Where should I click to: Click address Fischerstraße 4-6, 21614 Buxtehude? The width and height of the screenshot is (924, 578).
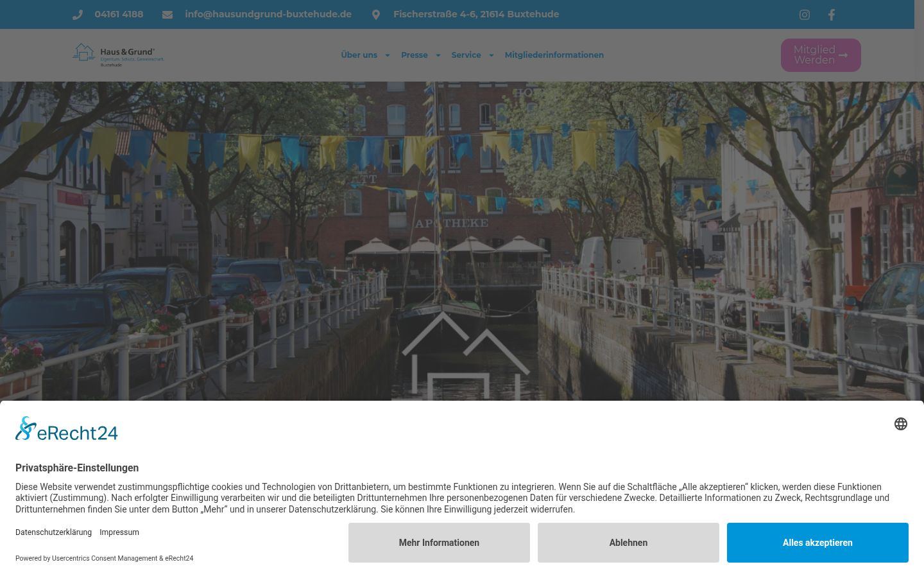click(x=476, y=14)
